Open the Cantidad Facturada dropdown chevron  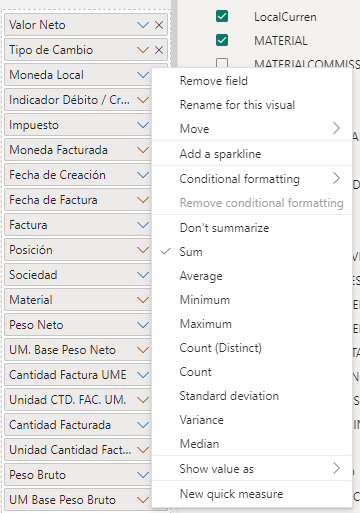click(143, 425)
